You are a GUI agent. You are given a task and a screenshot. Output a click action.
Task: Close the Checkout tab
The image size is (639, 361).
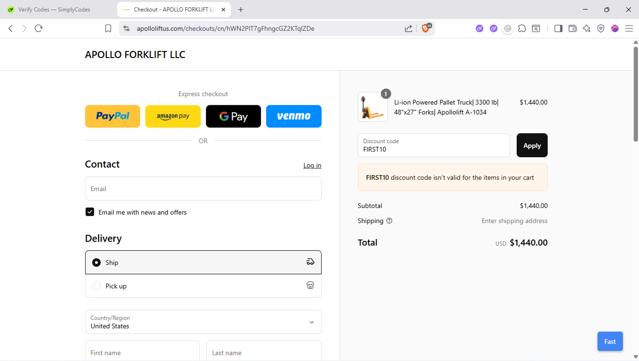(223, 9)
